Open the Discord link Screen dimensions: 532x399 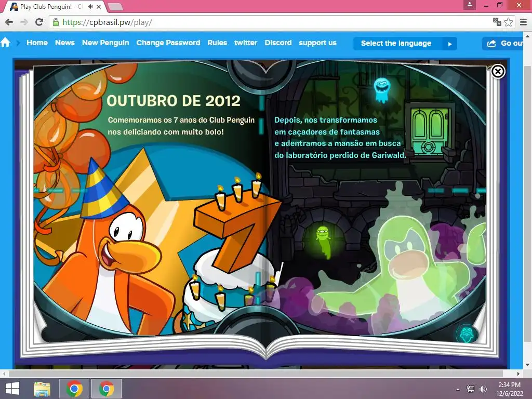(x=278, y=43)
